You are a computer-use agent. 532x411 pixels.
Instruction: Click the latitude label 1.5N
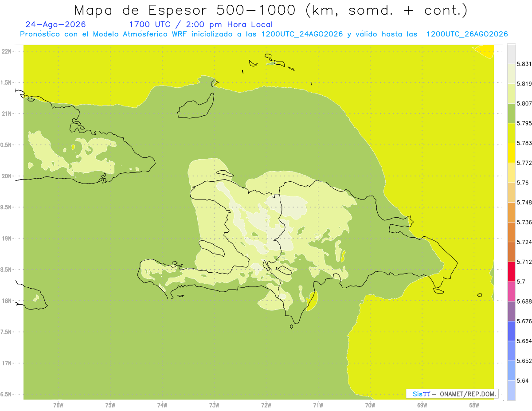click(7, 82)
